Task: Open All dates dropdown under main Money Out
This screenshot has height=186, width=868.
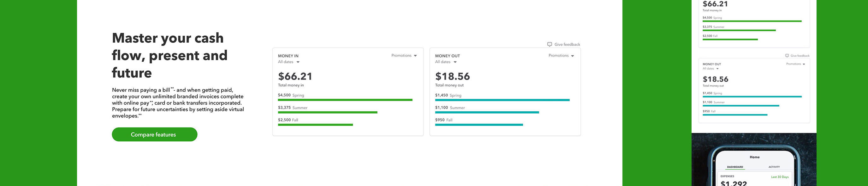Action: pos(445,62)
